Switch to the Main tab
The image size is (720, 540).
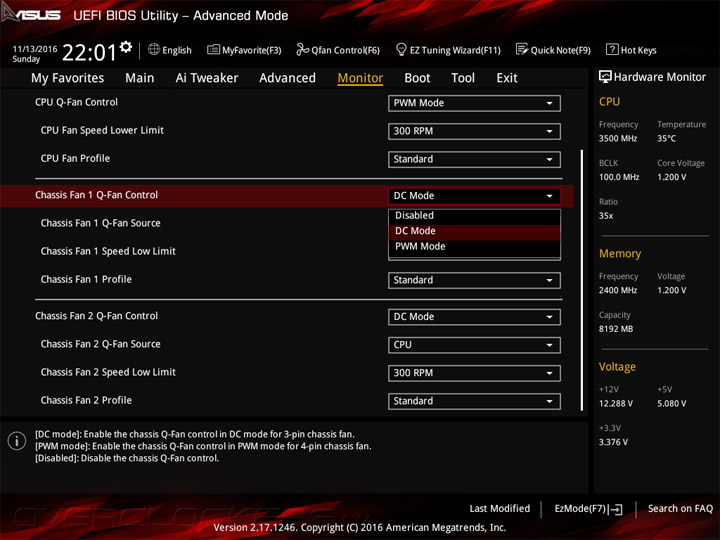(140, 78)
